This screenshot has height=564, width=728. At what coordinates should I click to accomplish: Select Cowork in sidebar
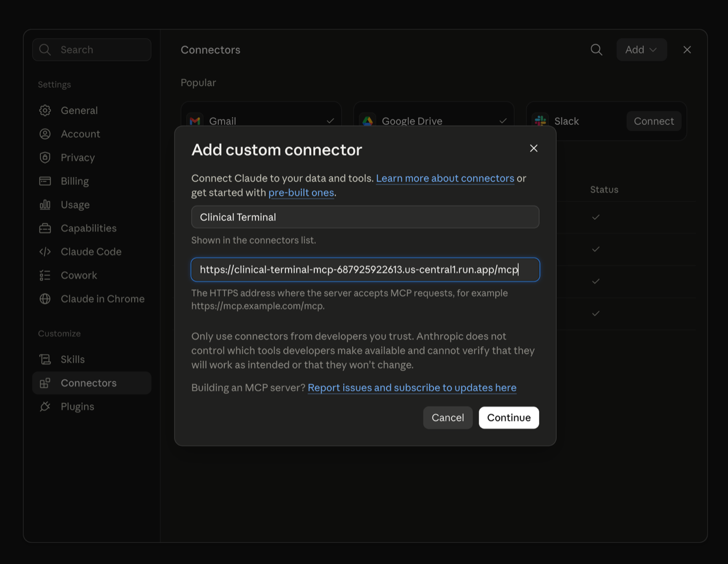click(92, 275)
